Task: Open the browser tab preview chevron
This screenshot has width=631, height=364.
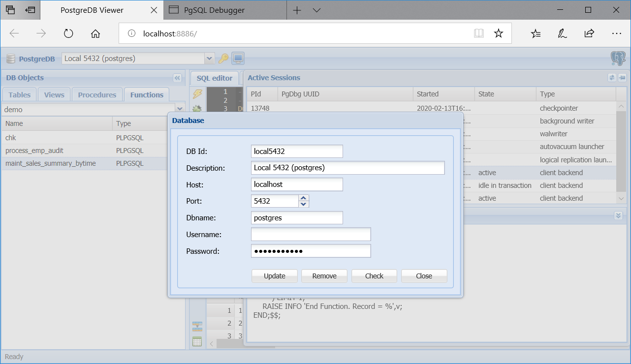Action: click(x=317, y=10)
